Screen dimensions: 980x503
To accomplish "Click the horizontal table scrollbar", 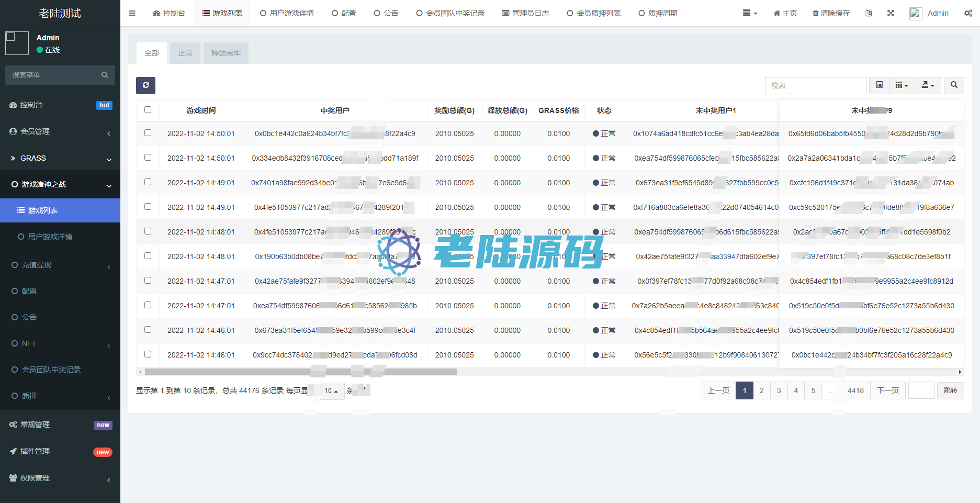I will [x=301, y=372].
